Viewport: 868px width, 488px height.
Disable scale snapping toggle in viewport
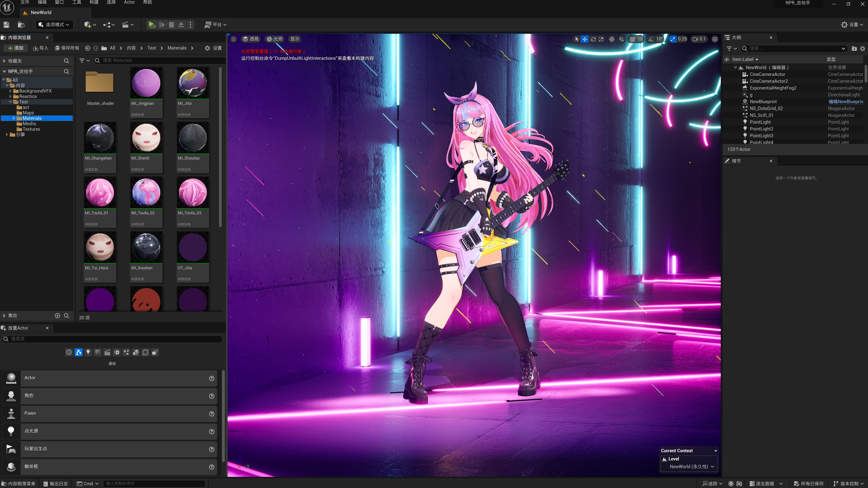click(x=673, y=39)
